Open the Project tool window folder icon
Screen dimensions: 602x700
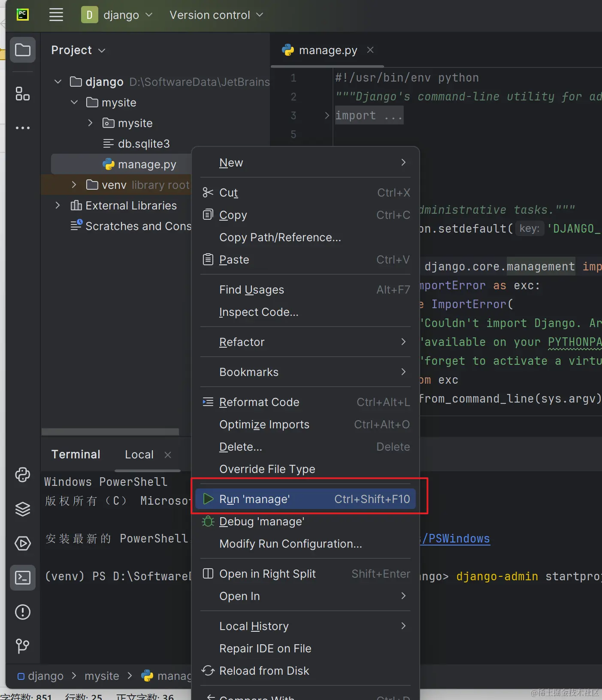coord(23,50)
